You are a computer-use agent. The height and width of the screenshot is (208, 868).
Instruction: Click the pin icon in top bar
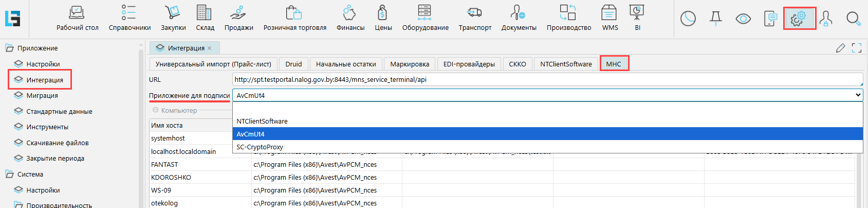point(715,19)
